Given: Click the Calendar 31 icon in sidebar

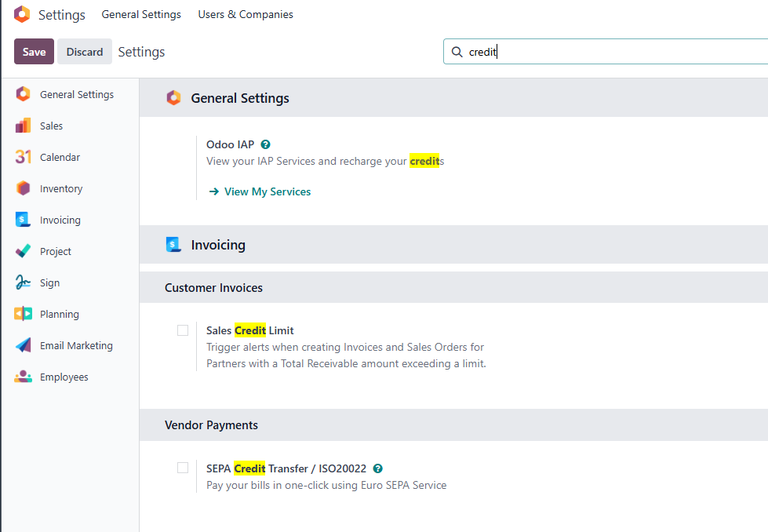Looking at the screenshot, I should click(23, 157).
